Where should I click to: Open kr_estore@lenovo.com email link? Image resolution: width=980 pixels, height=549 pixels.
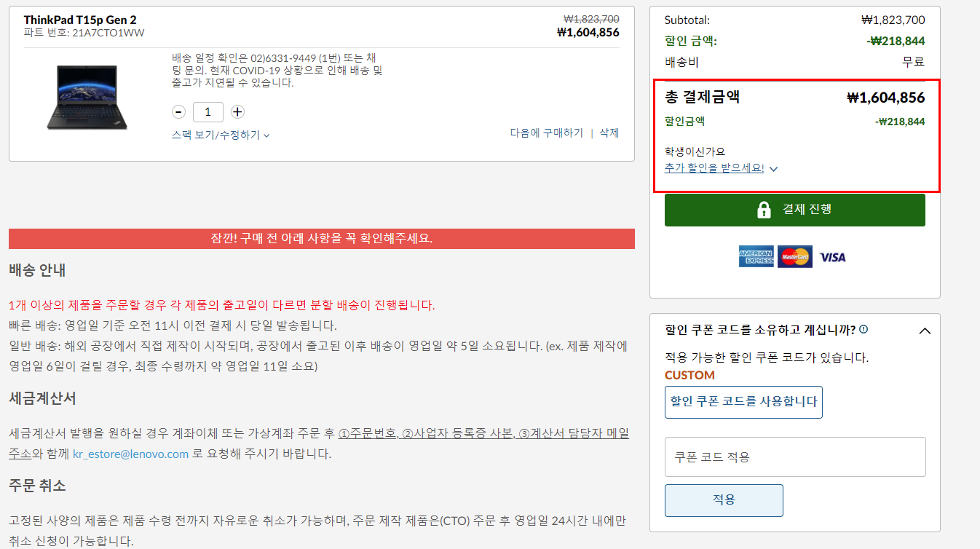pos(130,454)
